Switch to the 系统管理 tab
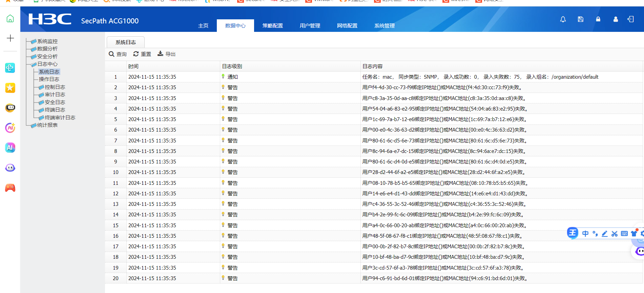Image resolution: width=644 pixels, height=293 pixels. click(385, 25)
